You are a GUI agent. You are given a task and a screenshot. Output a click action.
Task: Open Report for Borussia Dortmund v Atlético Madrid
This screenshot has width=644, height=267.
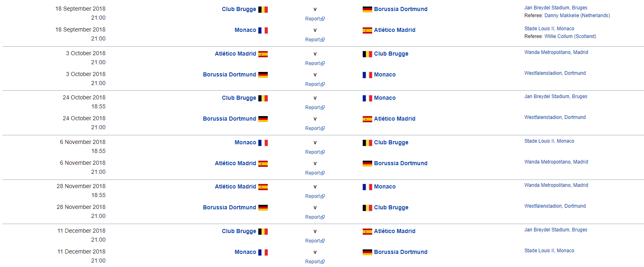pyautogui.click(x=315, y=128)
